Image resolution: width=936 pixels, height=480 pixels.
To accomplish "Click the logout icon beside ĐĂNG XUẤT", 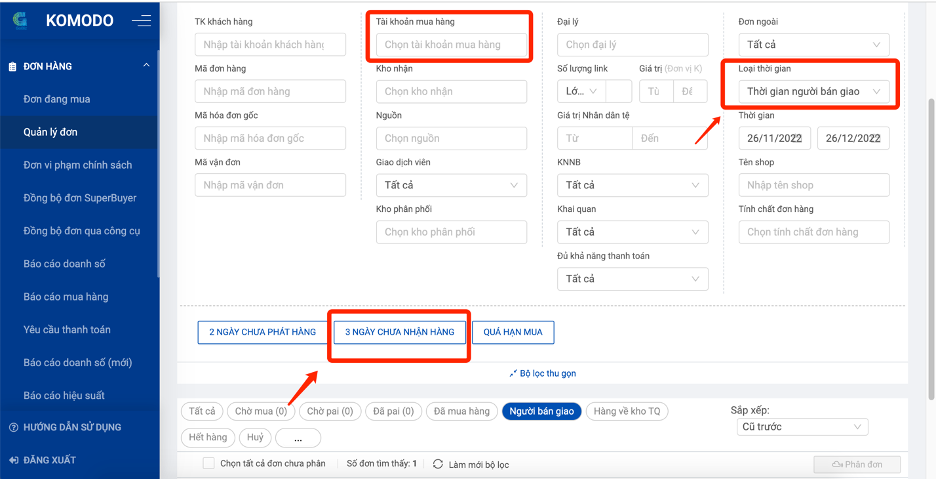I will pos(13,460).
